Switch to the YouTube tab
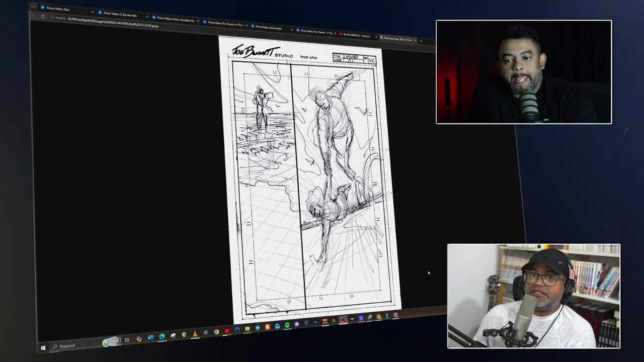Viewport: 644px width, 362px height. tap(359, 36)
